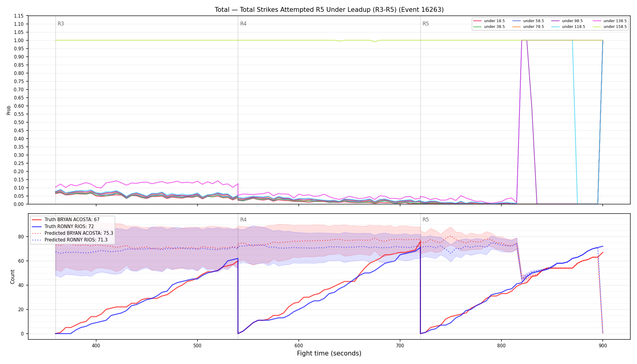Click the 'Truth BRYAN ACOSTA: 67' legend entry

coord(66,220)
